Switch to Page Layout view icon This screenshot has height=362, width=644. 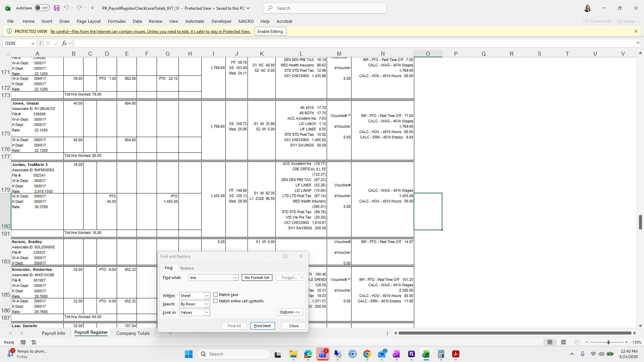[563, 342]
